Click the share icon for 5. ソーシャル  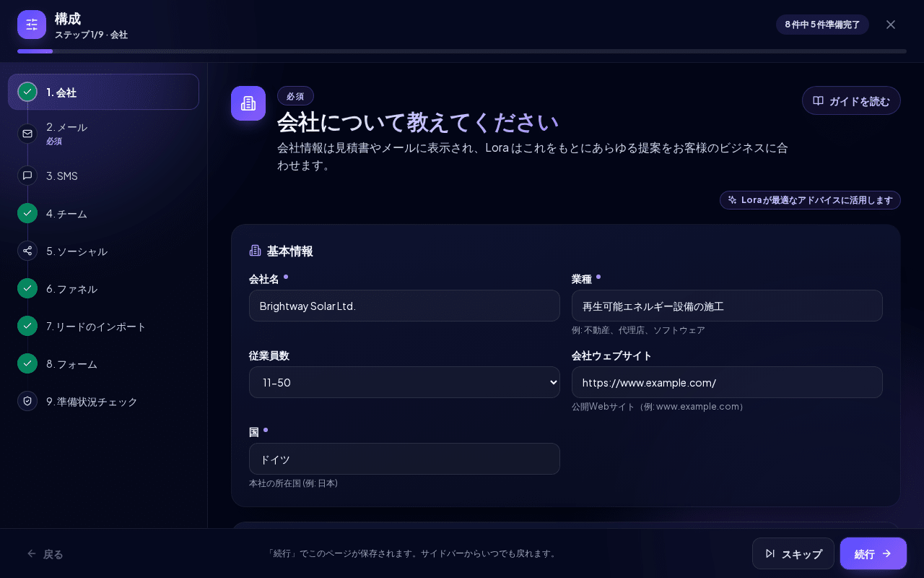point(27,251)
